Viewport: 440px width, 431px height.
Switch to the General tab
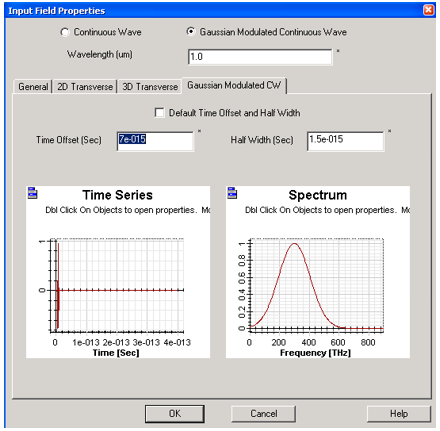click(33, 87)
